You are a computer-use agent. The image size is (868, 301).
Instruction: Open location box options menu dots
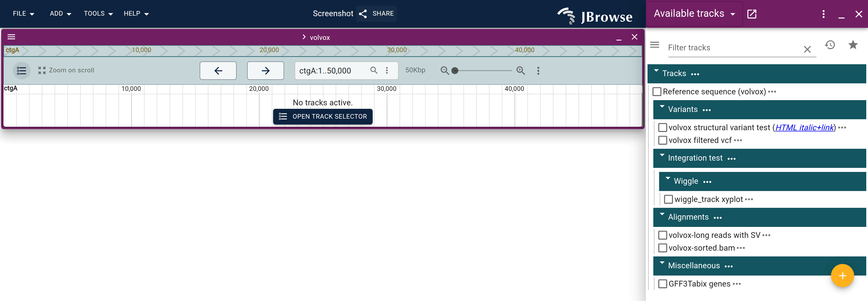[387, 70]
